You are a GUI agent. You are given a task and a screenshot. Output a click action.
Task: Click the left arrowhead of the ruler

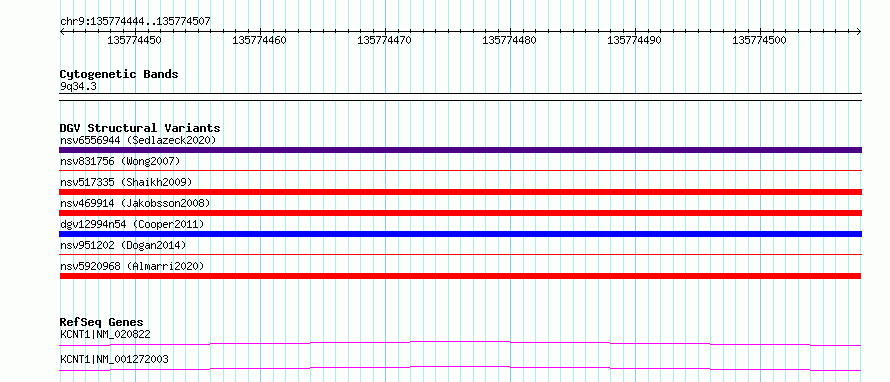(62, 32)
